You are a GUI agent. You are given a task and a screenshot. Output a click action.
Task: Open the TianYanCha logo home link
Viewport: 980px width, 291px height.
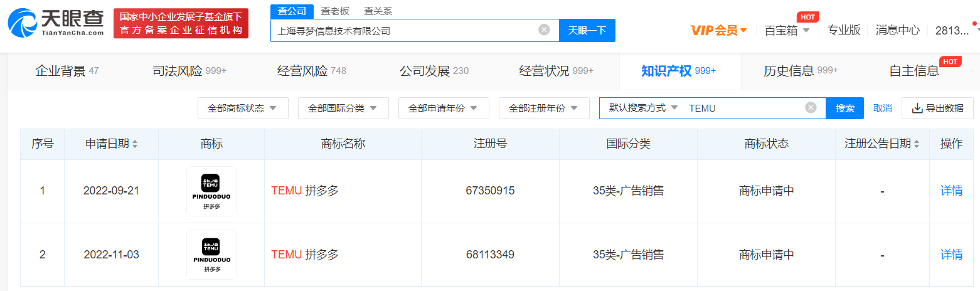pos(55,23)
